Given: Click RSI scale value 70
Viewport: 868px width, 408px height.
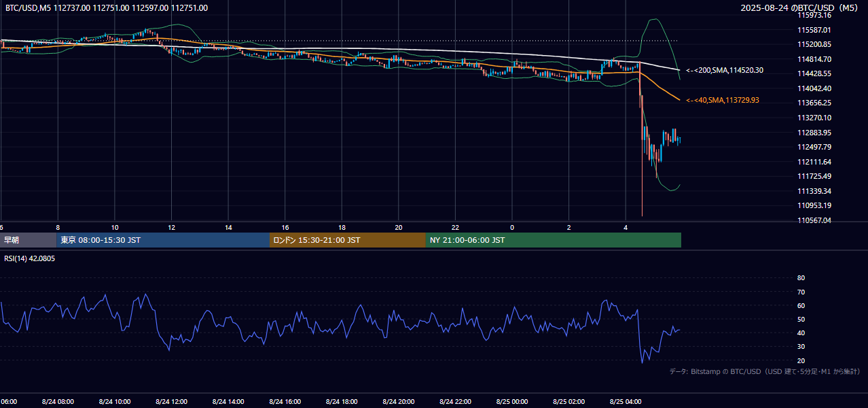Looking at the screenshot, I should click(x=801, y=292).
